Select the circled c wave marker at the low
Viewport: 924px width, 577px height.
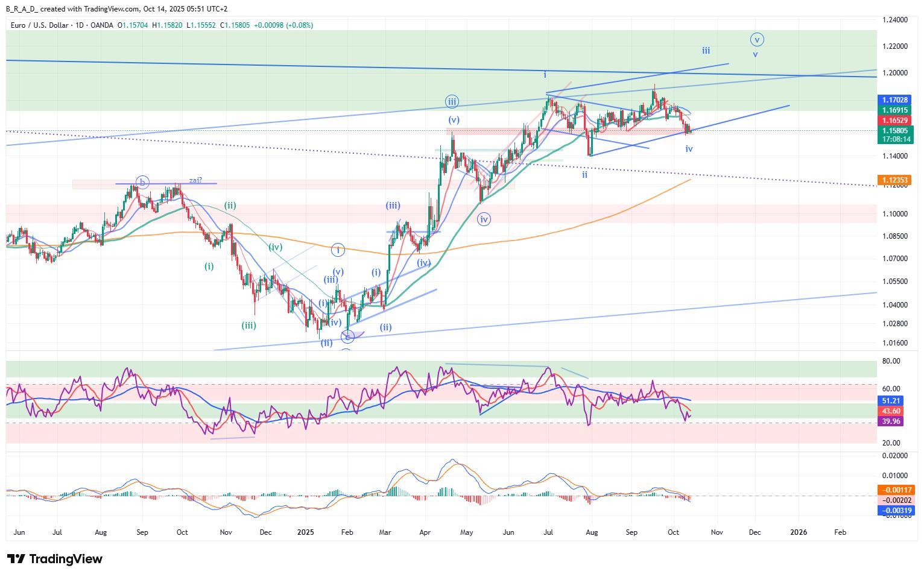[347, 336]
